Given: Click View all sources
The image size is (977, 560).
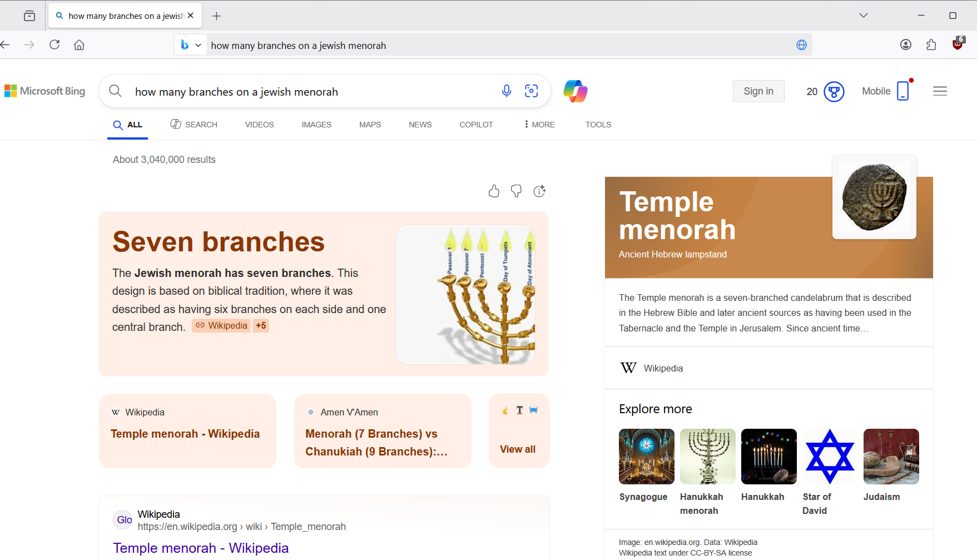Looking at the screenshot, I should click(518, 449).
